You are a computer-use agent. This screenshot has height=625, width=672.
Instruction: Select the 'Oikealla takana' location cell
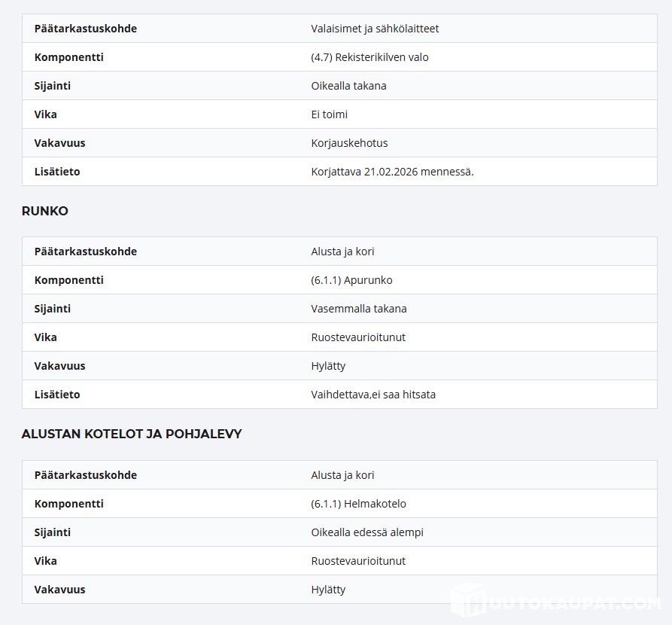coord(348,86)
